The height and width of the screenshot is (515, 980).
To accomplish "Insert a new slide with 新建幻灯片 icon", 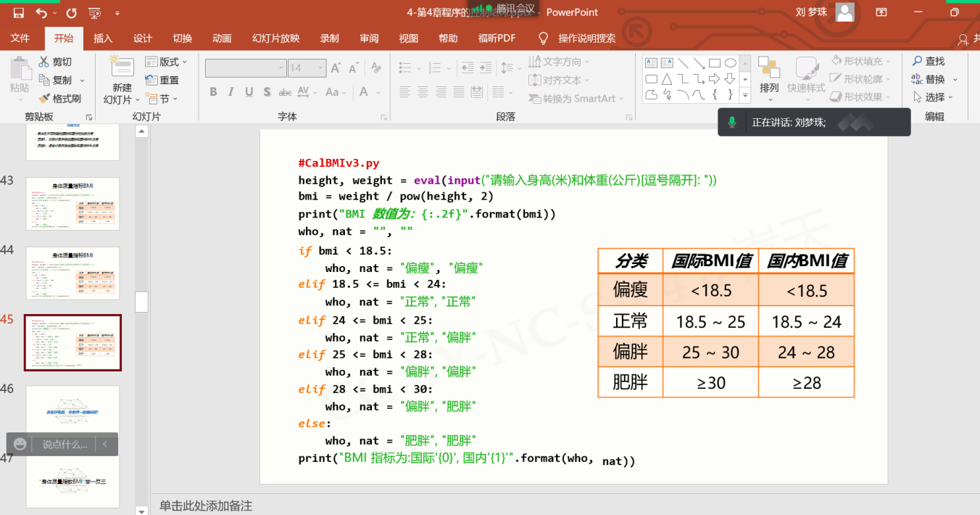I will point(122,67).
